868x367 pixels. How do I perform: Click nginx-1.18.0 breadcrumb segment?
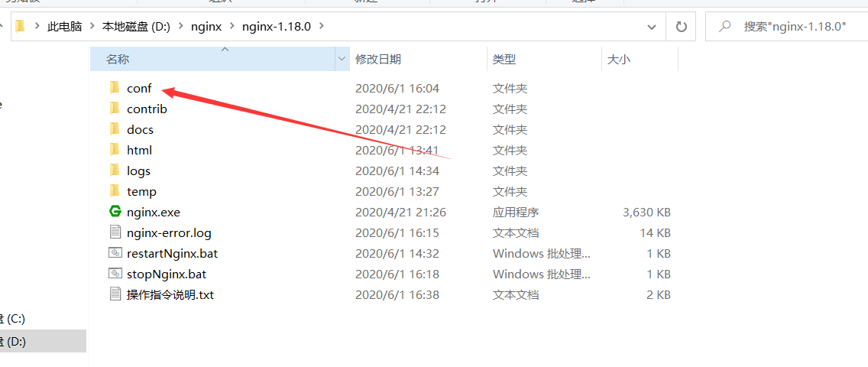point(277,27)
